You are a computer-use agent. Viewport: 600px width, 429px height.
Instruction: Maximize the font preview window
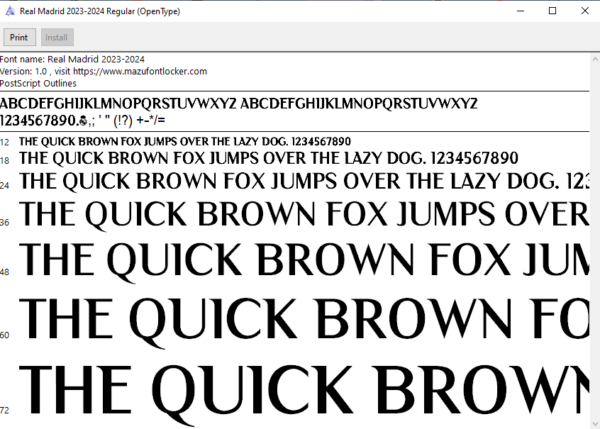point(553,11)
